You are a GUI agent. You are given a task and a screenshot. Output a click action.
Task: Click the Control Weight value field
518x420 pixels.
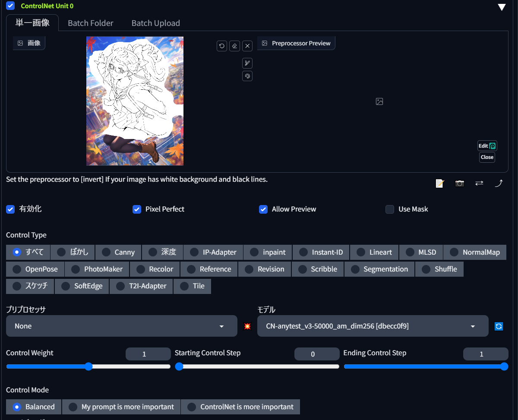(x=148, y=354)
